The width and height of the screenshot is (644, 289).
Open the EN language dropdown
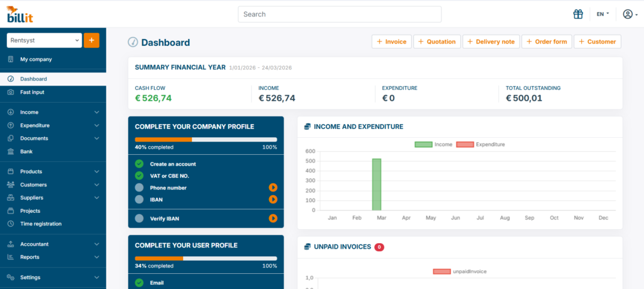(602, 14)
